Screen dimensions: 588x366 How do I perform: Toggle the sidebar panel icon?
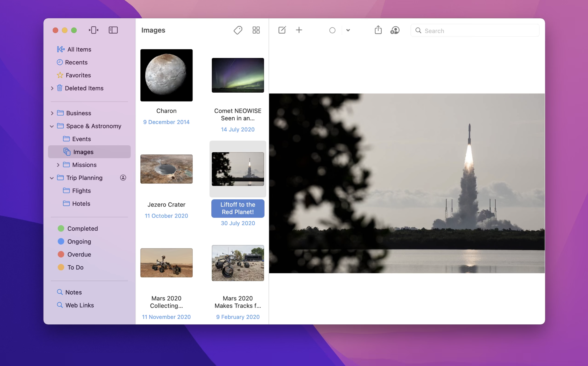[x=113, y=30]
